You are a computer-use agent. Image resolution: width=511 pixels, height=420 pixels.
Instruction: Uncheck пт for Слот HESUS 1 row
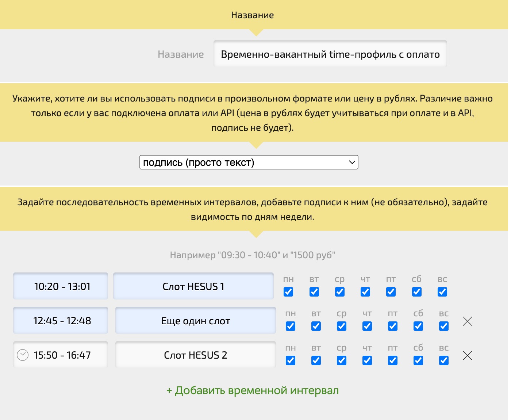click(391, 292)
